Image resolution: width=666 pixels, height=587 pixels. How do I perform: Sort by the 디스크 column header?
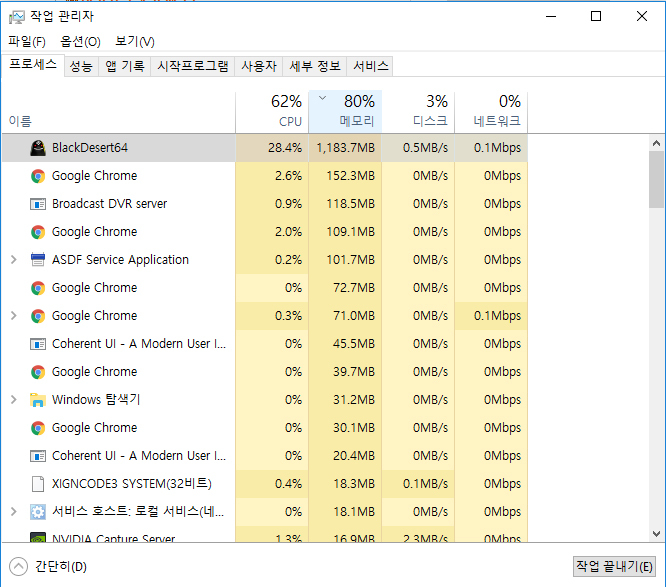click(x=418, y=112)
